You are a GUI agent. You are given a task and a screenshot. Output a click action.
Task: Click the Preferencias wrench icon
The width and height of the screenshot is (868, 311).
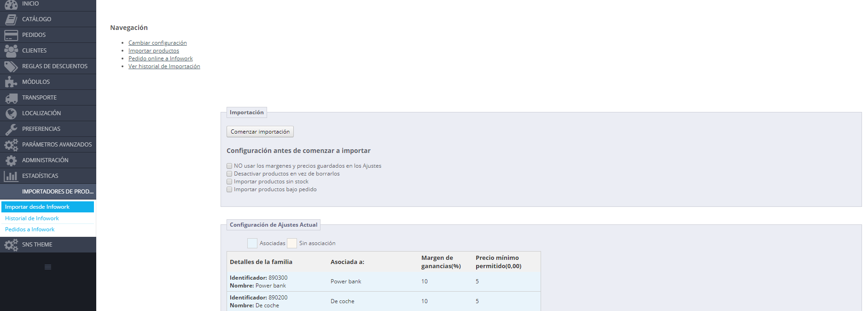(11, 129)
